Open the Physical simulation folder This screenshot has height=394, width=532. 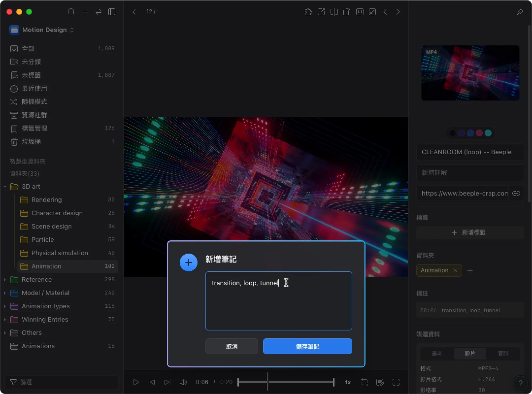tap(68, 253)
